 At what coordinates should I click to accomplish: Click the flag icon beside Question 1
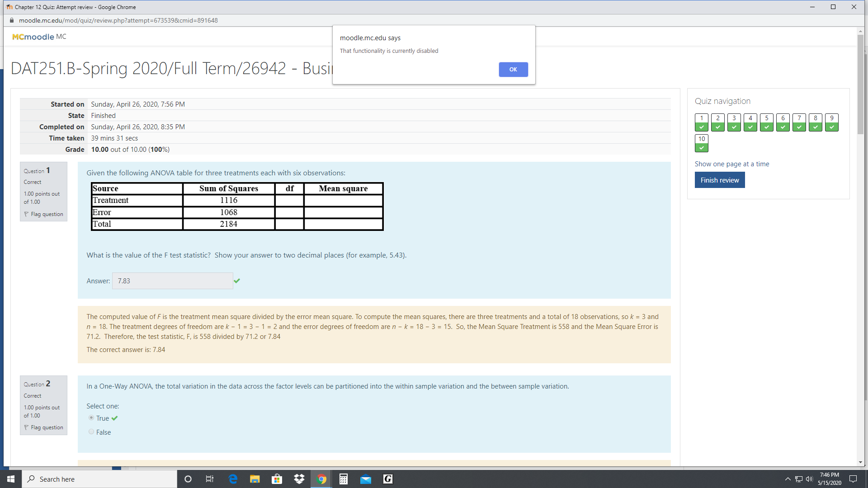[27, 214]
